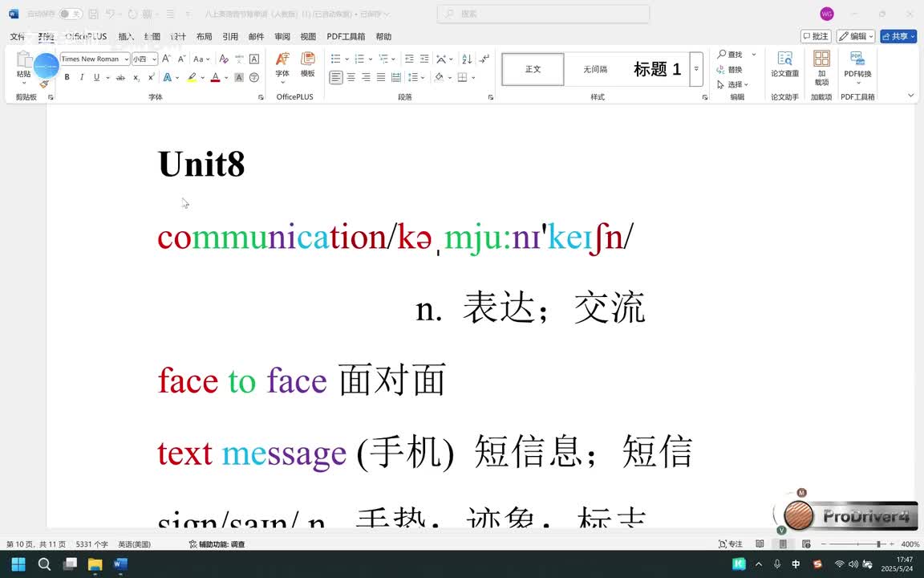Viewport: 924px width, 578px height.
Task: Expand the styles gallery more arrow
Action: click(696, 69)
